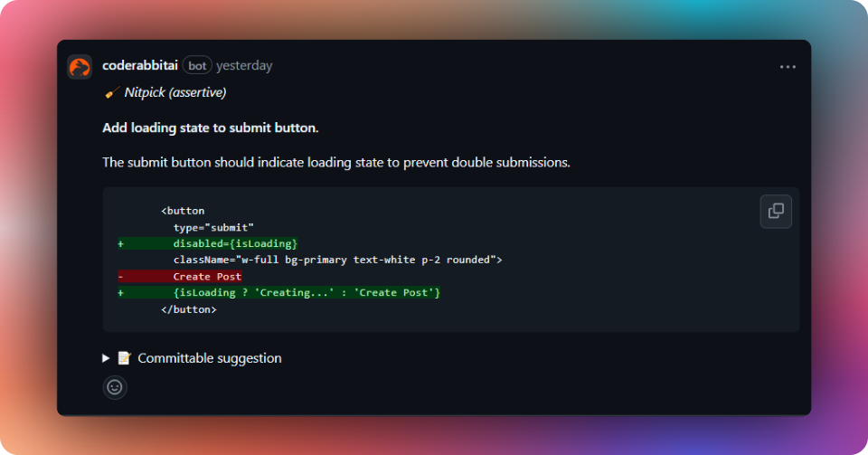Screen dimensions: 868x455
Task: Click the className line in code block
Action: pos(337,260)
